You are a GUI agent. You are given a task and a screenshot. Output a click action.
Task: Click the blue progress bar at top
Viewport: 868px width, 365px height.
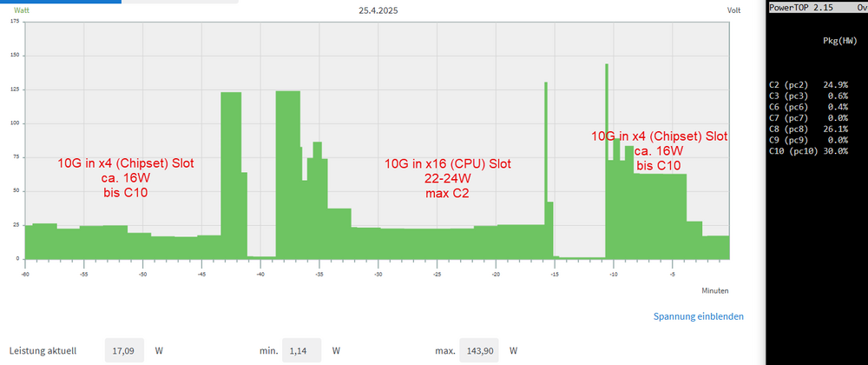pos(61,2)
